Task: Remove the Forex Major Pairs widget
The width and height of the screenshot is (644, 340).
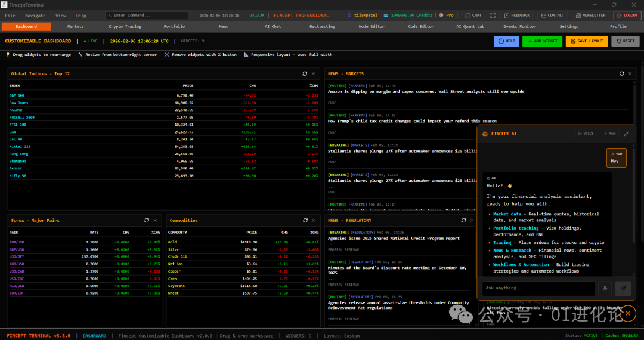Action: tap(155, 220)
